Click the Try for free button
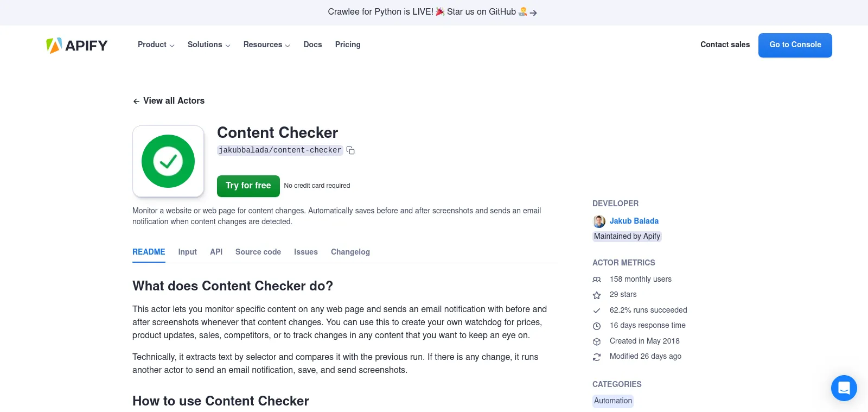Viewport: 868px width, 412px height. pyautogui.click(x=248, y=186)
